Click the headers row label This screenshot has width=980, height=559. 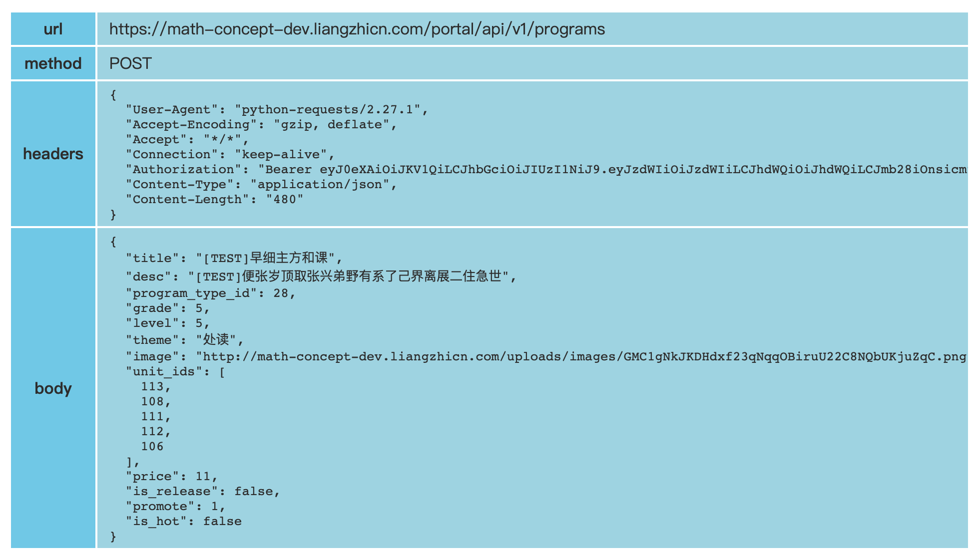tap(53, 154)
